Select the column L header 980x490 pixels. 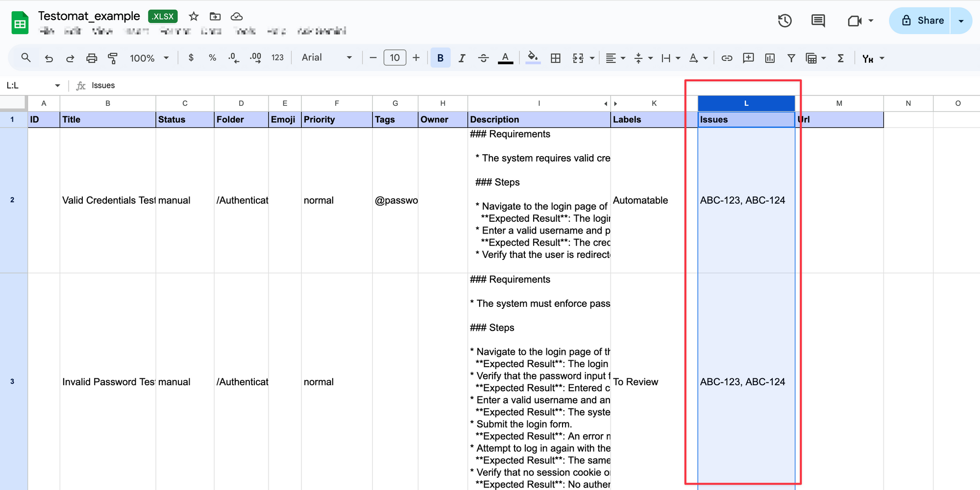pos(746,103)
